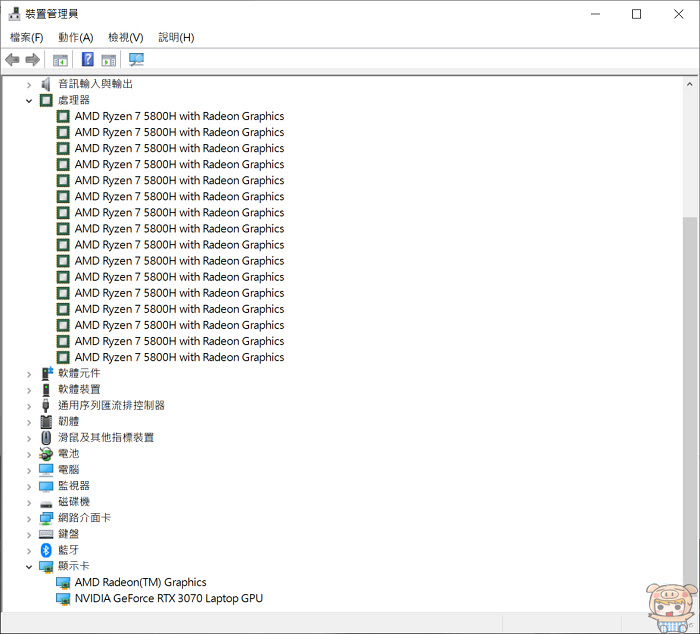This screenshot has height=634, width=700.
Task: Scan for hardware changes monitor icon
Action: [x=136, y=59]
